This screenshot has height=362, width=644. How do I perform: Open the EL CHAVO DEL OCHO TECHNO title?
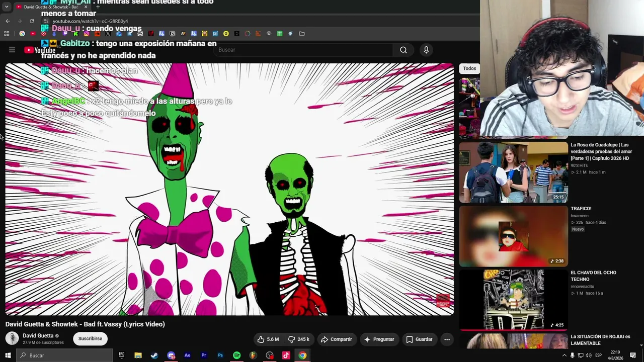point(593,276)
